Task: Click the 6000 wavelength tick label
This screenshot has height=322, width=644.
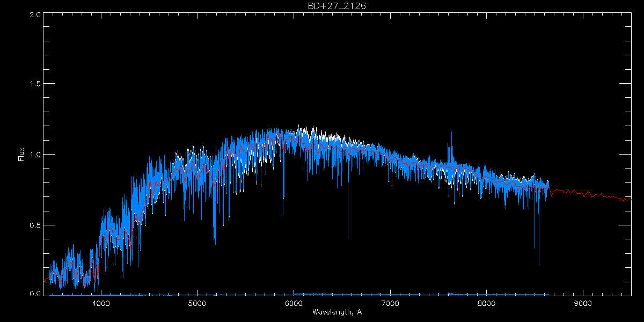Action: [x=294, y=302]
